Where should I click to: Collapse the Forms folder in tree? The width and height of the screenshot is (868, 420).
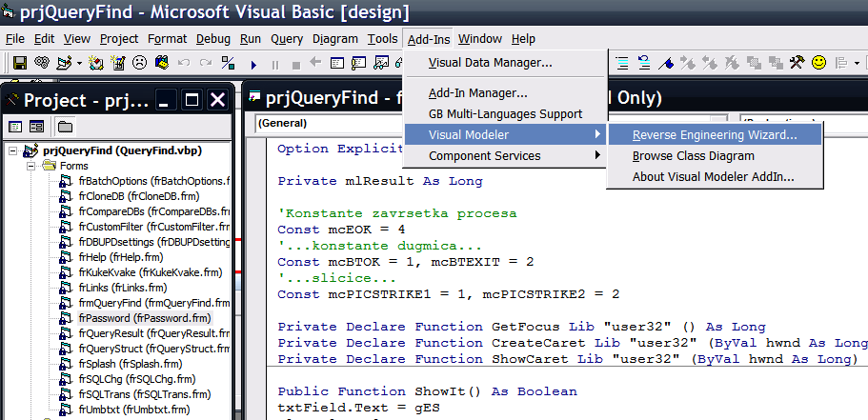pyautogui.click(x=30, y=166)
